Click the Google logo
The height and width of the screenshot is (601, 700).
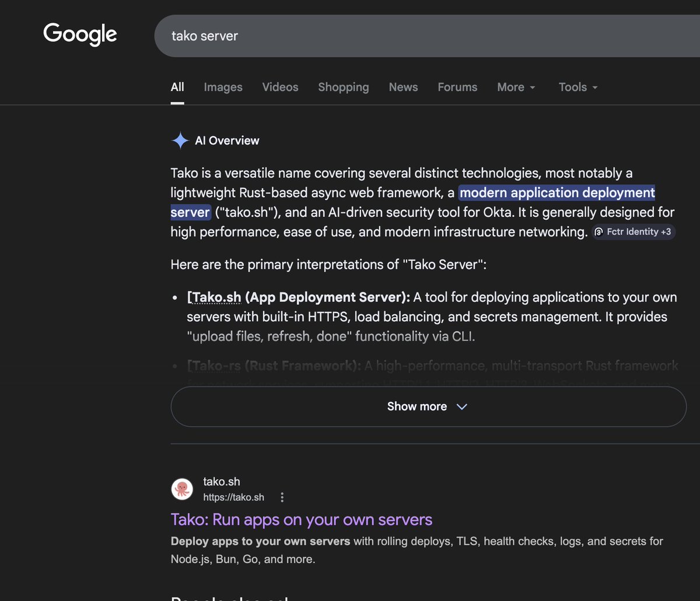(x=80, y=34)
